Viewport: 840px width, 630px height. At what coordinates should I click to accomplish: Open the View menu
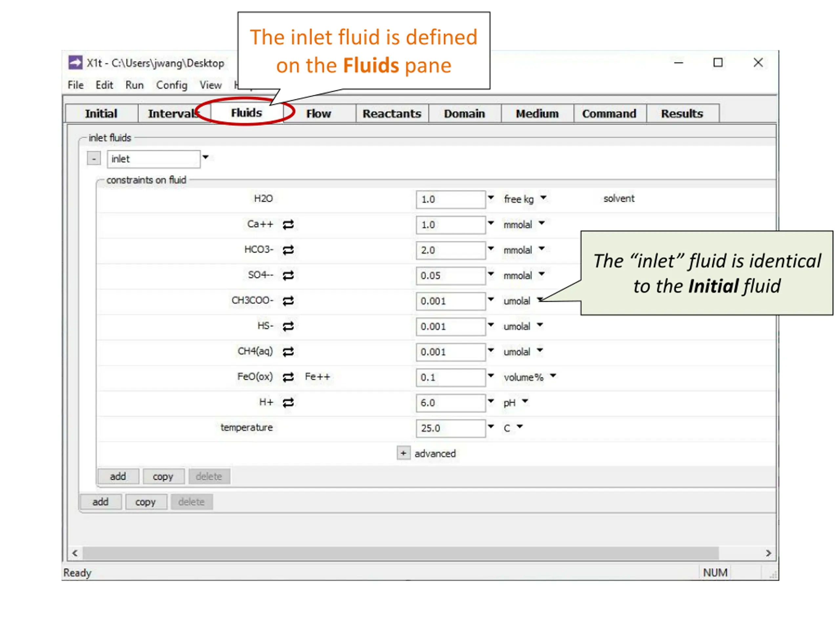pyautogui.click(x=211, y=85)
